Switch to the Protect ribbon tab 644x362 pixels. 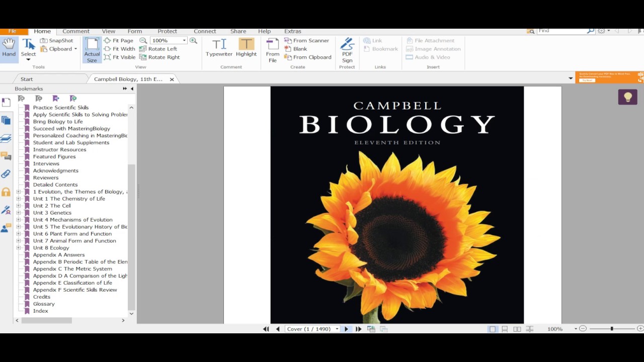167,31
